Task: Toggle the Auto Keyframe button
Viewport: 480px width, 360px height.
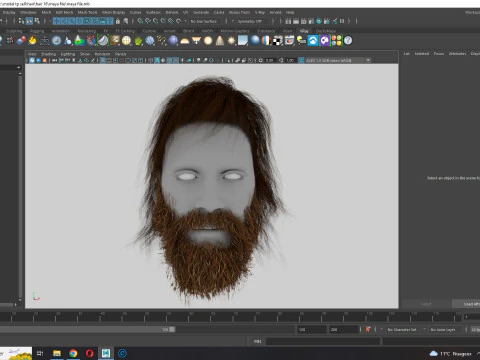Action: click(368, 329)
